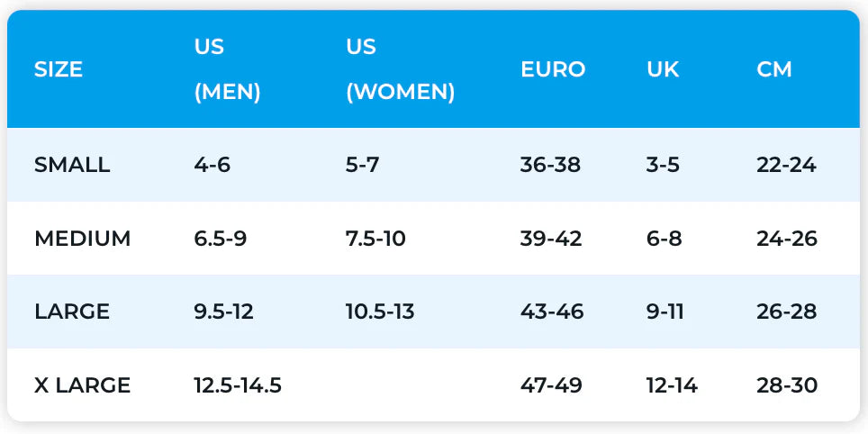Select the 10.5-13 women's size cell
Image resolution: width=868 pixels, height=434 pixels.
(x=380, y=312)
